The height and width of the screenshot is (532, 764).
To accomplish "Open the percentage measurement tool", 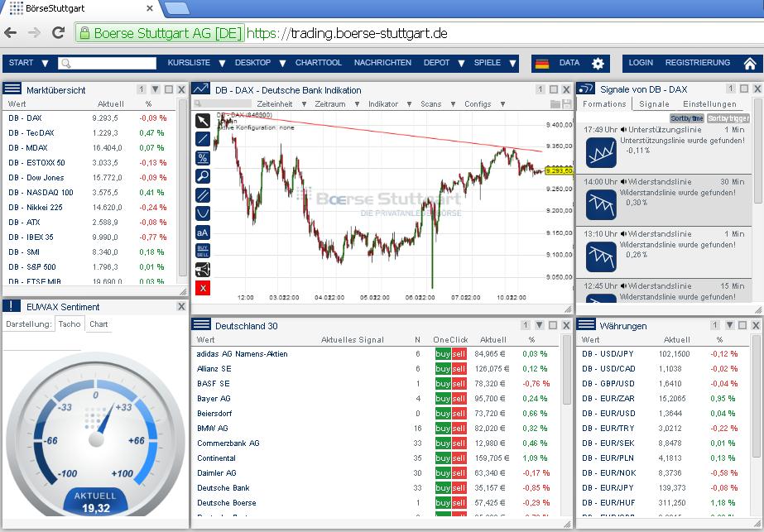I will [x=202, y=157].
